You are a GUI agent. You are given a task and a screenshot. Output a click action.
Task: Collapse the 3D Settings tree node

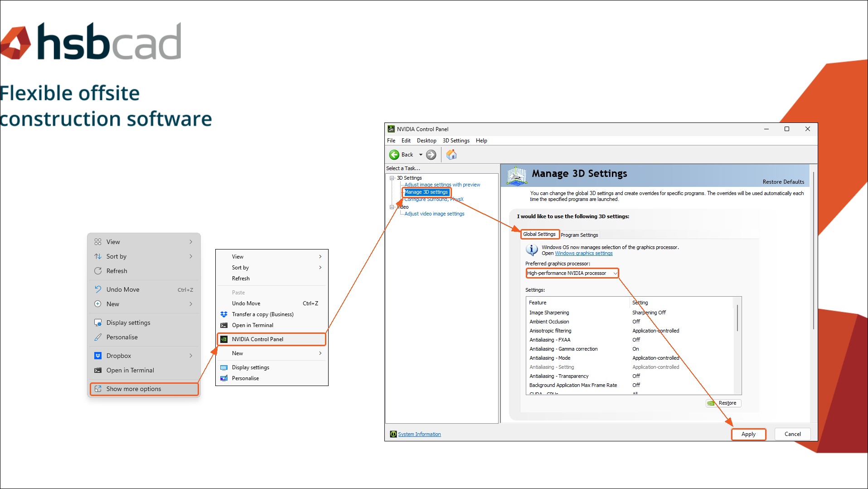[x=392, y=178]
